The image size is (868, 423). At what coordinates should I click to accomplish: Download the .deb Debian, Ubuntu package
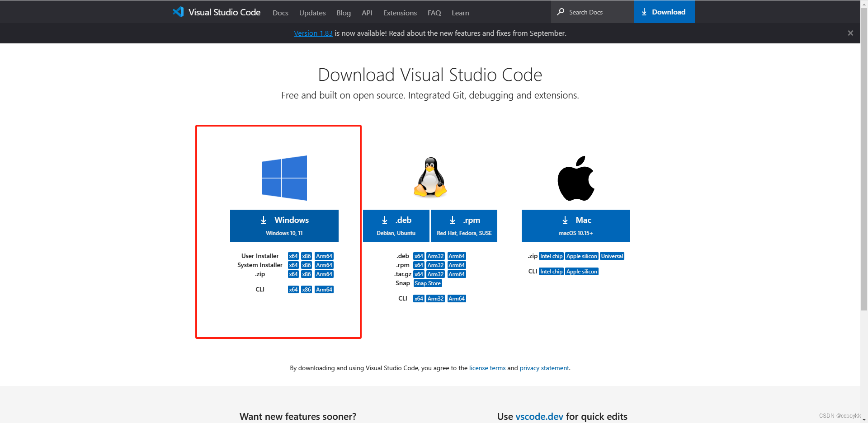(396, 226)
